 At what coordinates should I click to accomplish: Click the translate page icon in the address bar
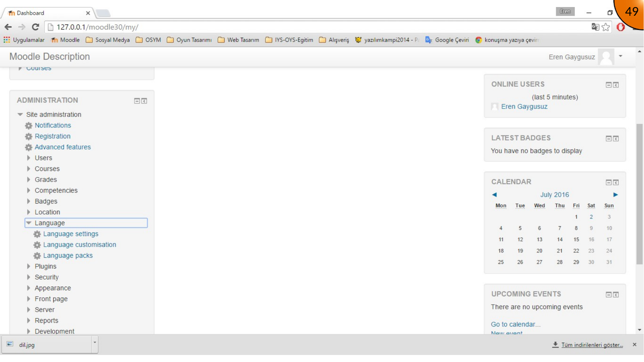(595, 27)
